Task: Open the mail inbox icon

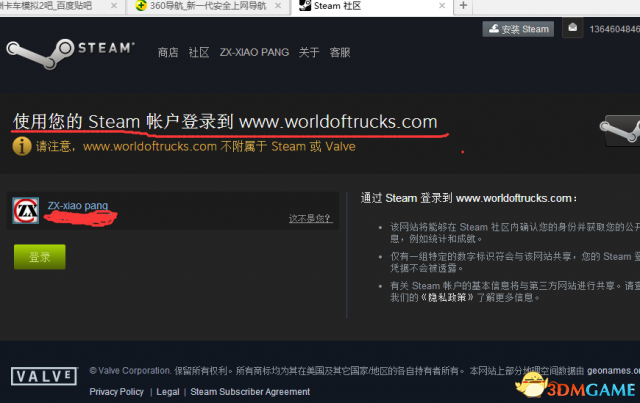Action: coord(573,28)
